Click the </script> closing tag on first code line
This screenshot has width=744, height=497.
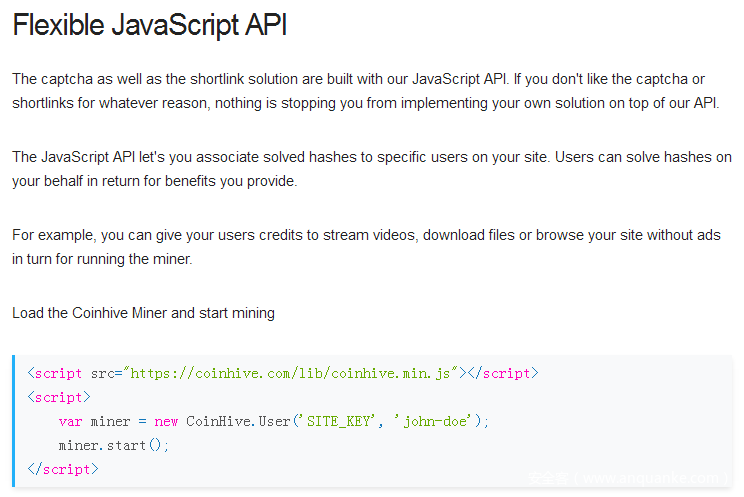(x=503, y=373)
